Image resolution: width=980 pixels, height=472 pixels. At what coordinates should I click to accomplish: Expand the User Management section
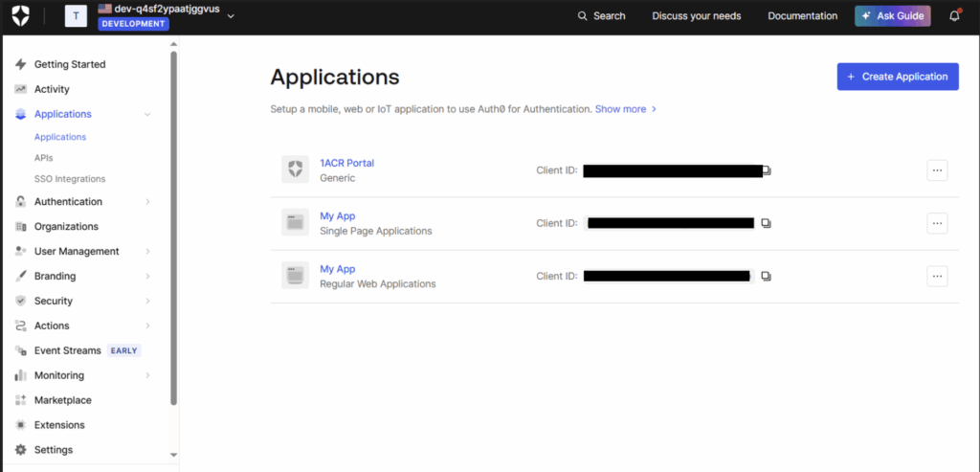[147, 252]
